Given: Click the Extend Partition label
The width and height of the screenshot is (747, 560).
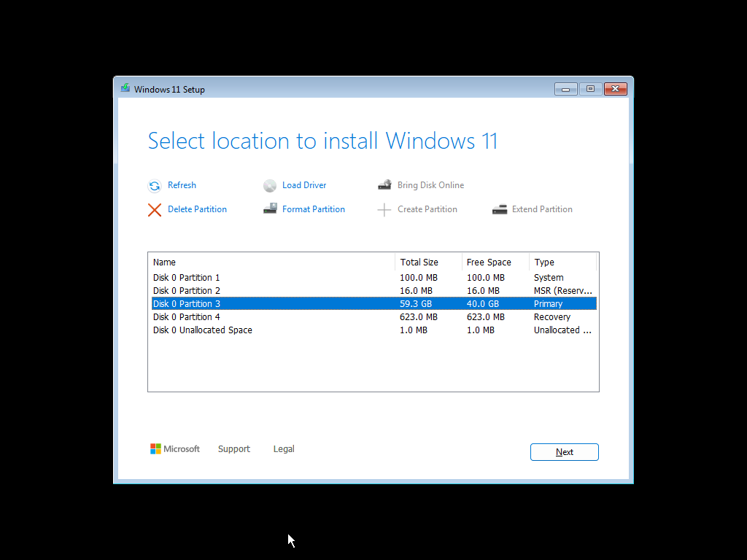Looking at the screenshot, I should point(542,209).
